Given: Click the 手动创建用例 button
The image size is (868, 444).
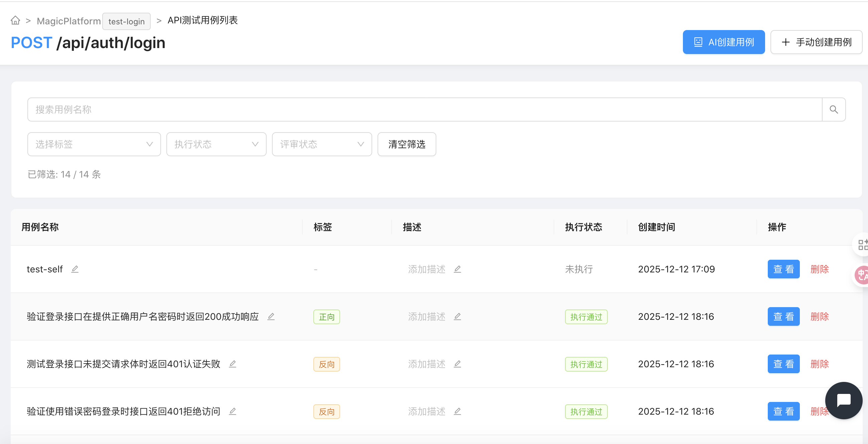Looking at the screenshot, I should [816, 42].
